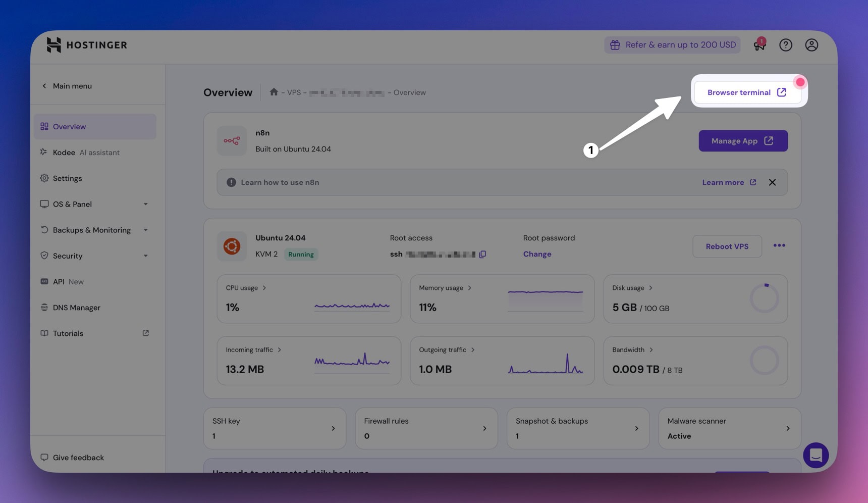Image resolution: width=868 pixels, height=503 pixels.
Task: Open the live chat bubble icon
Action: tap(816, 455)
